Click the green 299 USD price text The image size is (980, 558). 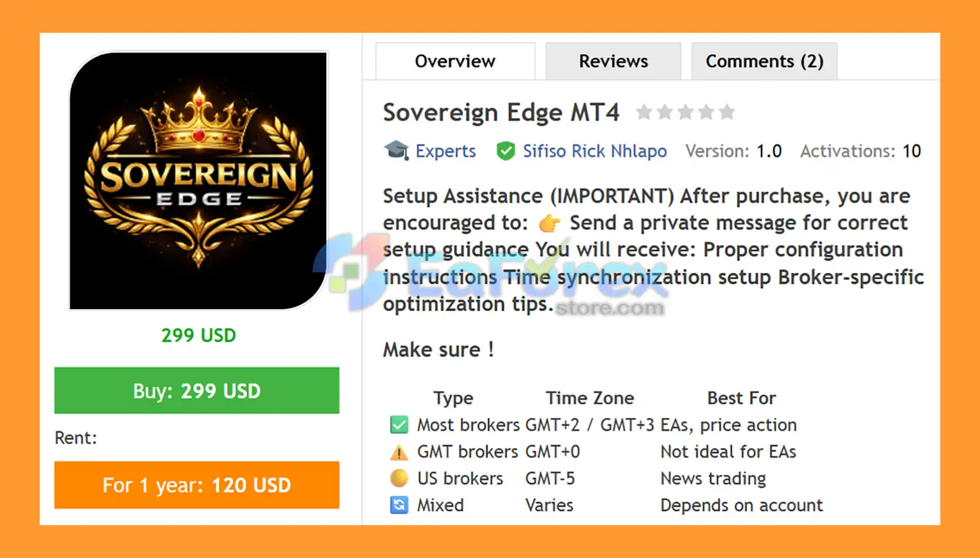[x=198, y=335]
